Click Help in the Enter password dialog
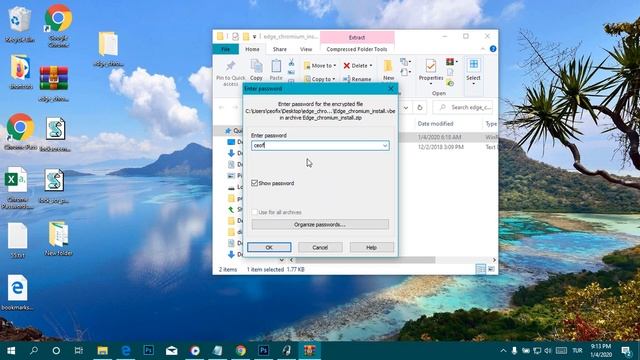Image resolution: width=640 pixels, height=360 pixels. (x=371, y=247)
